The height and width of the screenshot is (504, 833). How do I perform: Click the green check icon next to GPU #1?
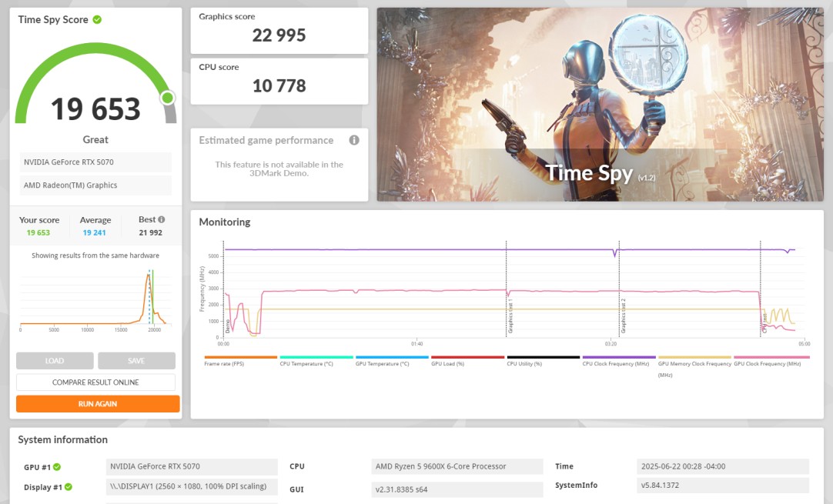point(57,467)
